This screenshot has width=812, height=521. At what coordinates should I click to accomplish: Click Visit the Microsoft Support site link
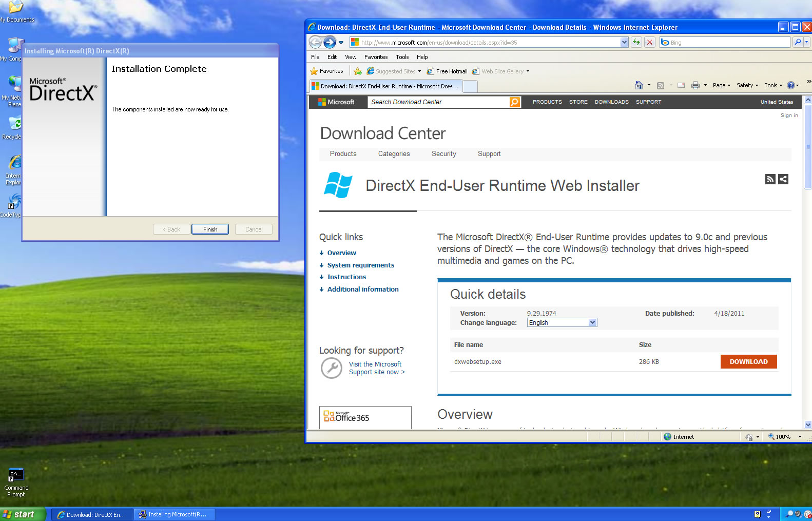pos(377,368)
